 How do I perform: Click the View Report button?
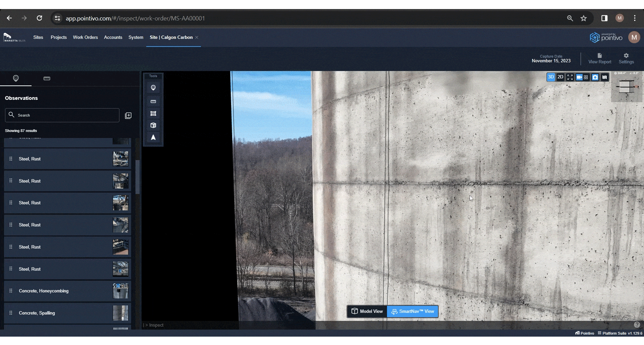(600, 58)
